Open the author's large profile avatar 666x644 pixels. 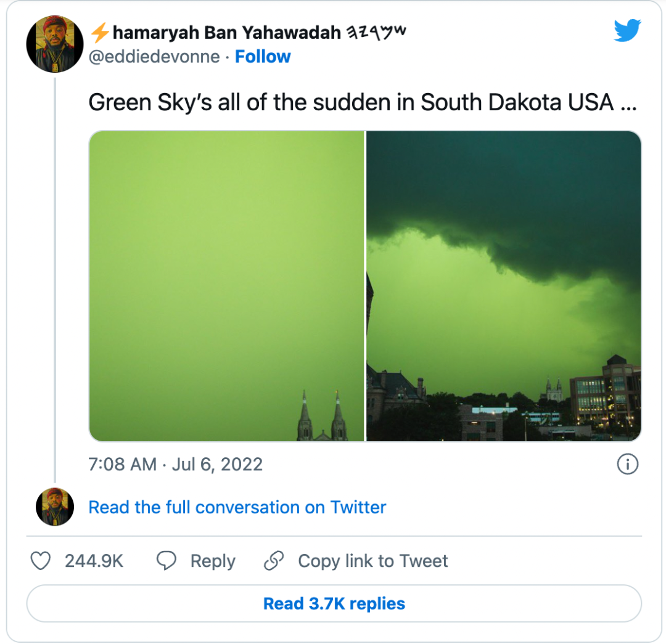point(55,44)
